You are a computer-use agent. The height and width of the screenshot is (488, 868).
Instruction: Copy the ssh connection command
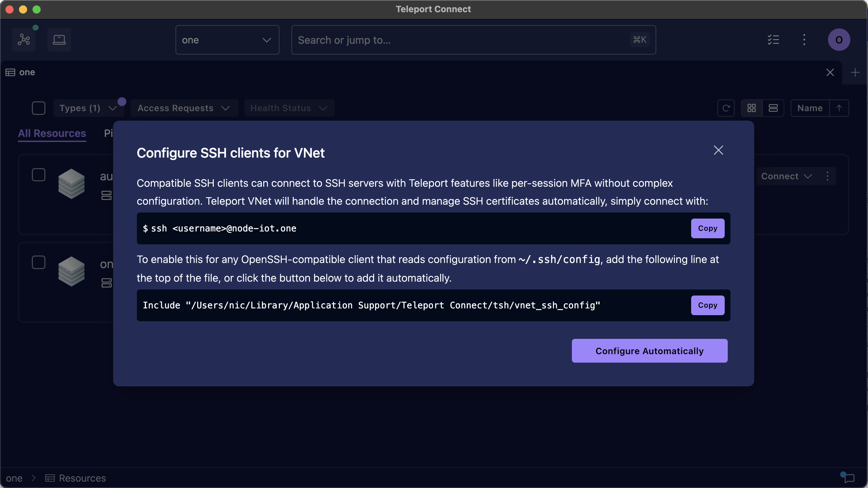coord(707,228)
